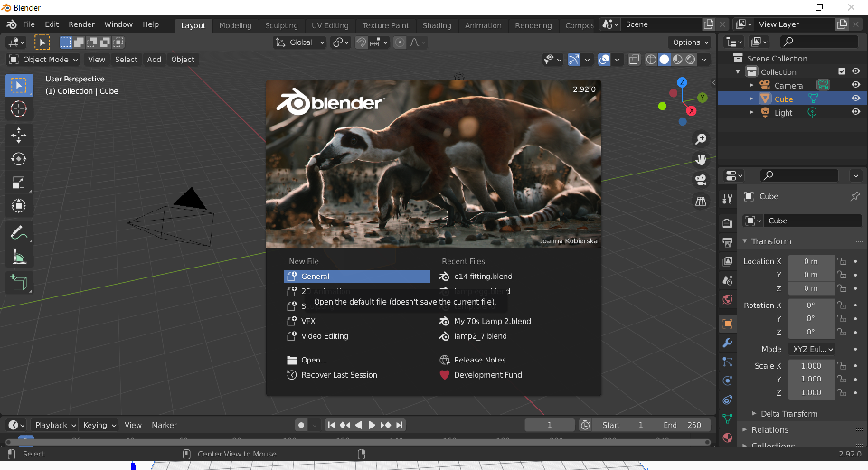Open recent file e14 fitting.blend
This screenshot has height=470, width=868.
click(483, 277)
